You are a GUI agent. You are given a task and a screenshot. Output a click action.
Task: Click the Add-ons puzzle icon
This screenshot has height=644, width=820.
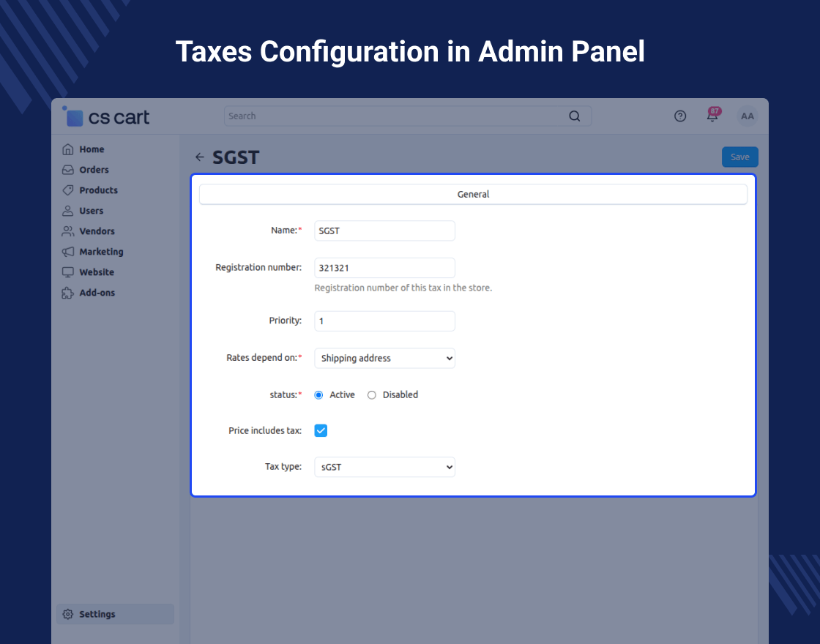[x=68, y=293]
